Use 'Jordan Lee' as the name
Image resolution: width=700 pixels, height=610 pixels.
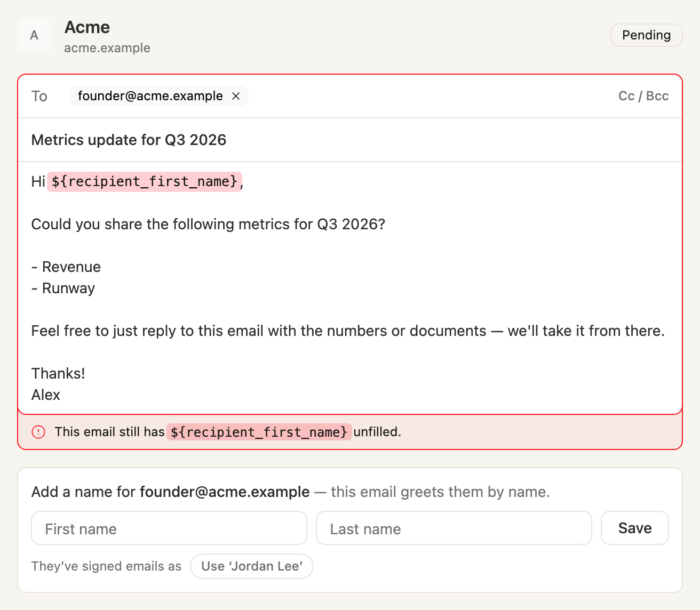(x=252, y=566)
